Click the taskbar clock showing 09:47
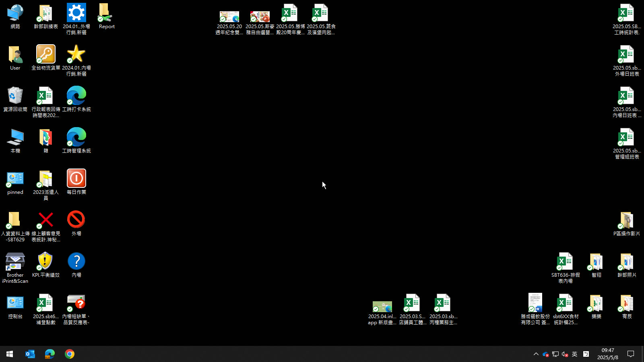 pos(607,354)
